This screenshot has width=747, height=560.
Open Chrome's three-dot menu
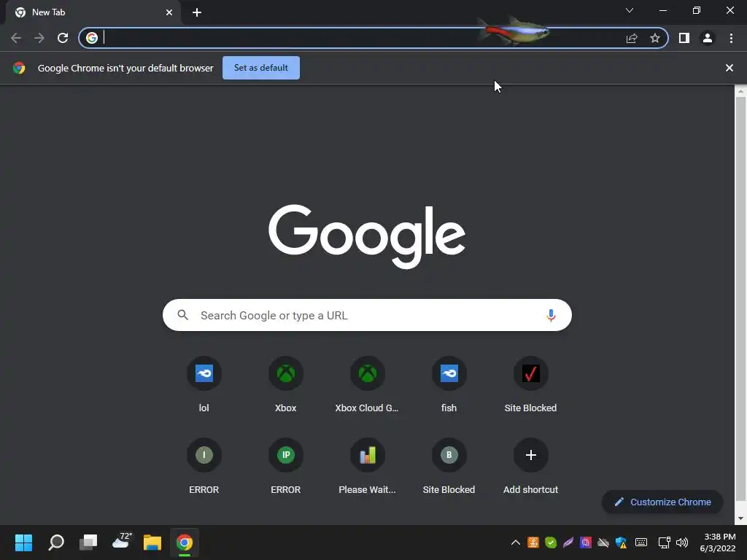731,38
